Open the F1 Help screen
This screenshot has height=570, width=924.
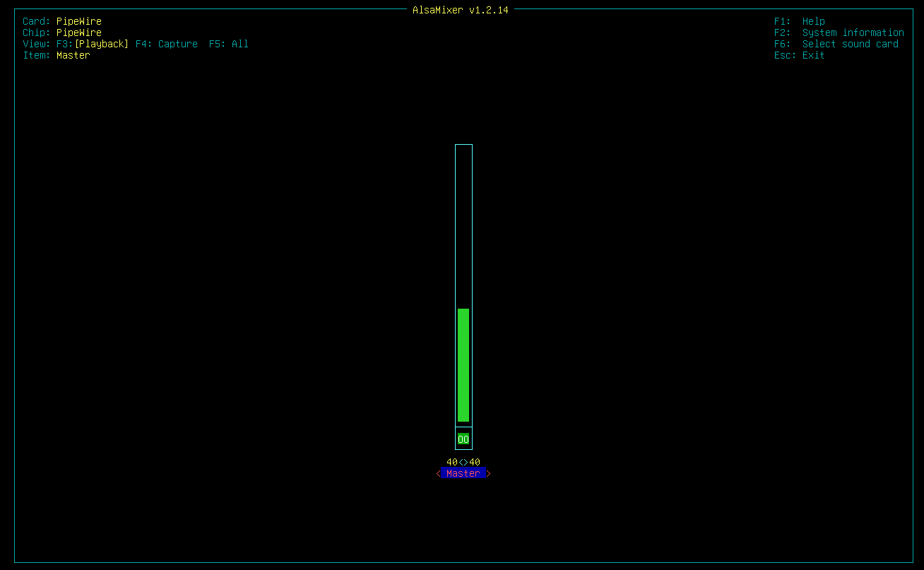(x=800, y=21)
